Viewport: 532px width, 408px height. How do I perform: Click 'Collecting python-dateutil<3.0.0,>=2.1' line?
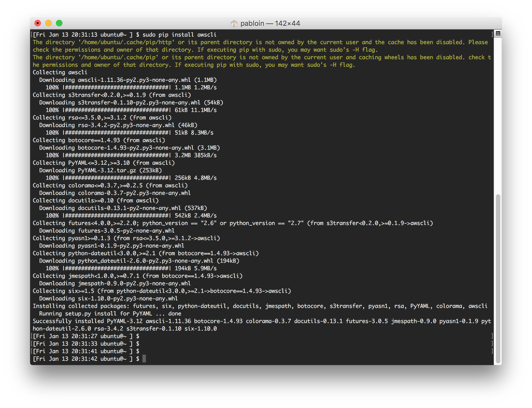(x=146, y=253)
